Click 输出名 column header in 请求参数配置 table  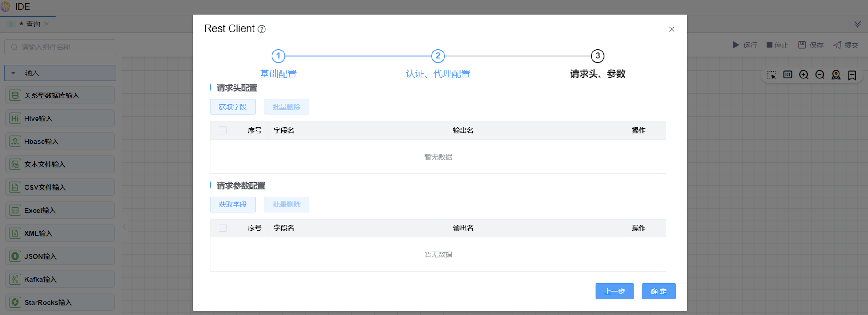tap(463, 228)
